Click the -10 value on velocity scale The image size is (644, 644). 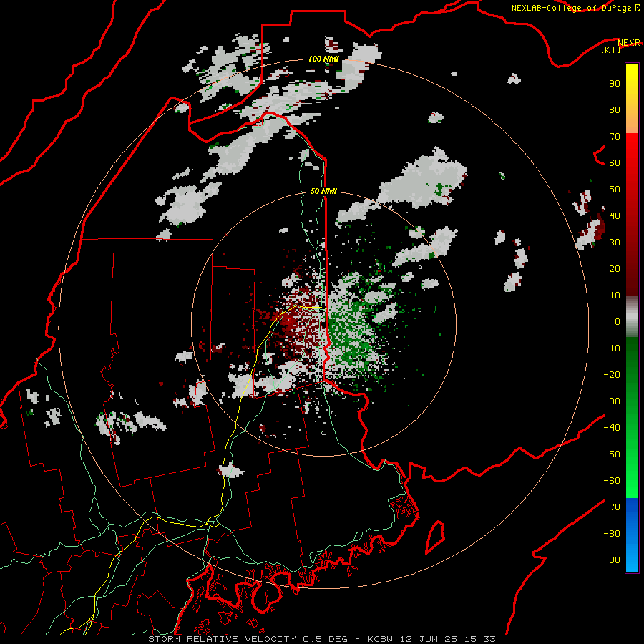[612, 348]
